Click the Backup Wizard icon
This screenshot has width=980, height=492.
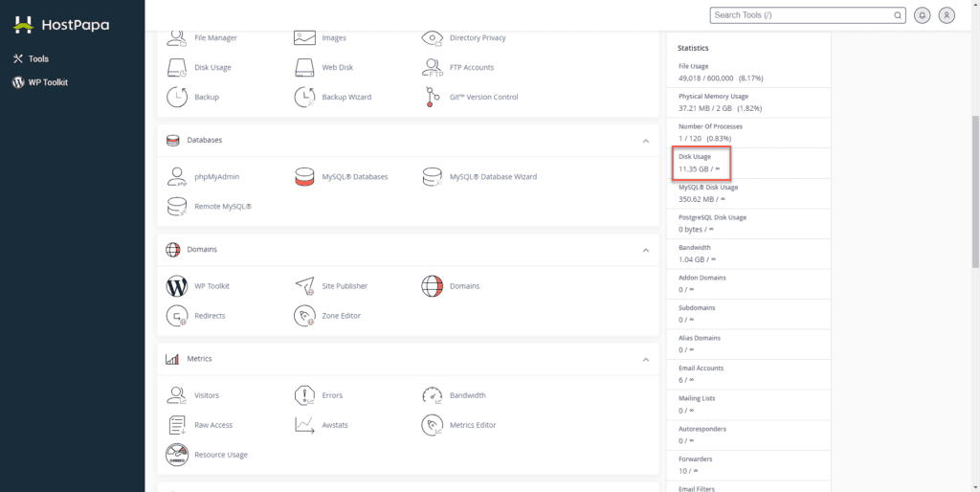305,97
